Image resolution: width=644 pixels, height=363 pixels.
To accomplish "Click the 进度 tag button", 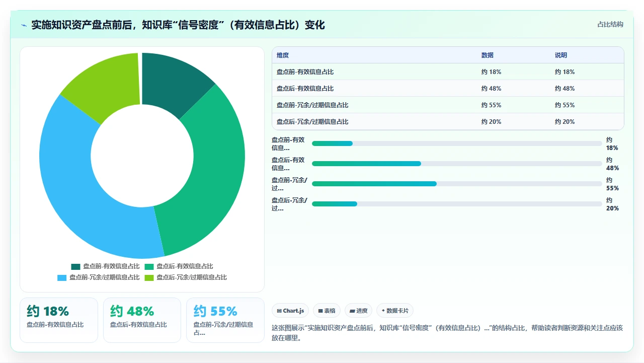I will point(358,311).
